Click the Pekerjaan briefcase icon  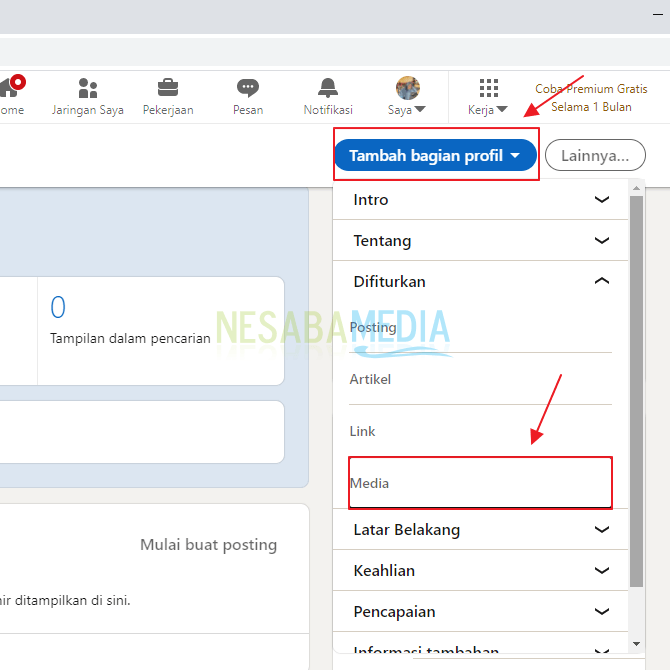(168, 89)
